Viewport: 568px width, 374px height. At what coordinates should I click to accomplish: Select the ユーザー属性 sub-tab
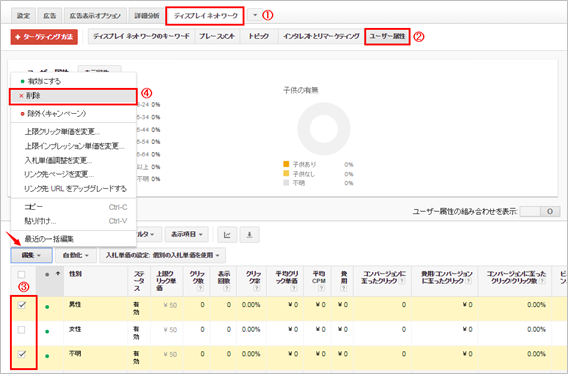(387, 36)
